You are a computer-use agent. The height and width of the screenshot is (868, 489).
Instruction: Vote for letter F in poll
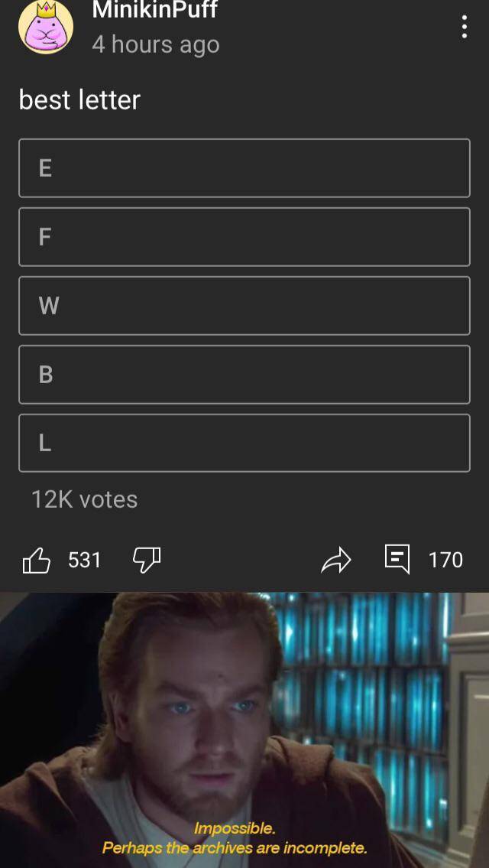click(x=244, y=237)
